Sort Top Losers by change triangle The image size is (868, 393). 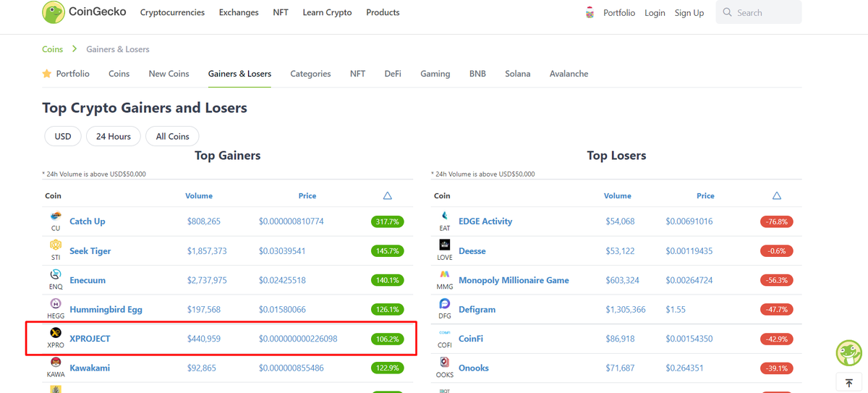777,195
